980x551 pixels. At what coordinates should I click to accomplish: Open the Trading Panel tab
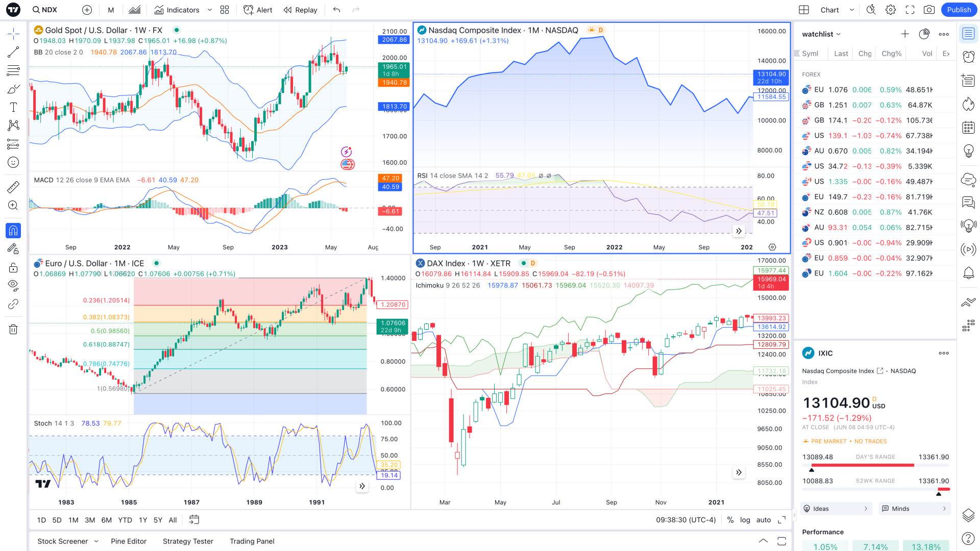pos(252,541)
